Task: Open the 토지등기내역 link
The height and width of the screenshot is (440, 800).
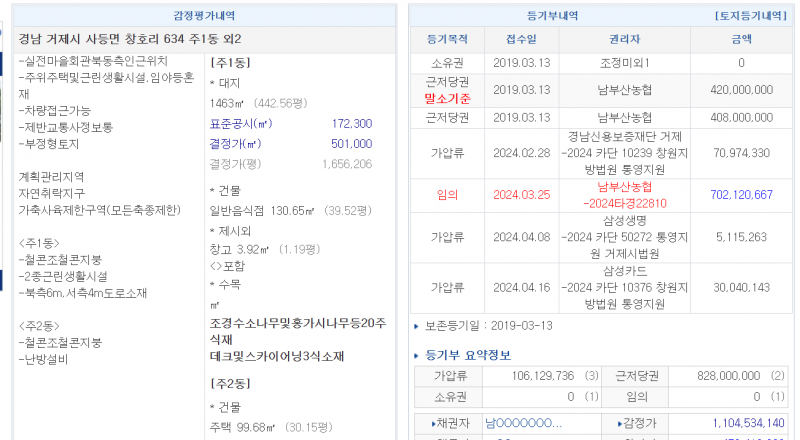Action: point(751,17)
